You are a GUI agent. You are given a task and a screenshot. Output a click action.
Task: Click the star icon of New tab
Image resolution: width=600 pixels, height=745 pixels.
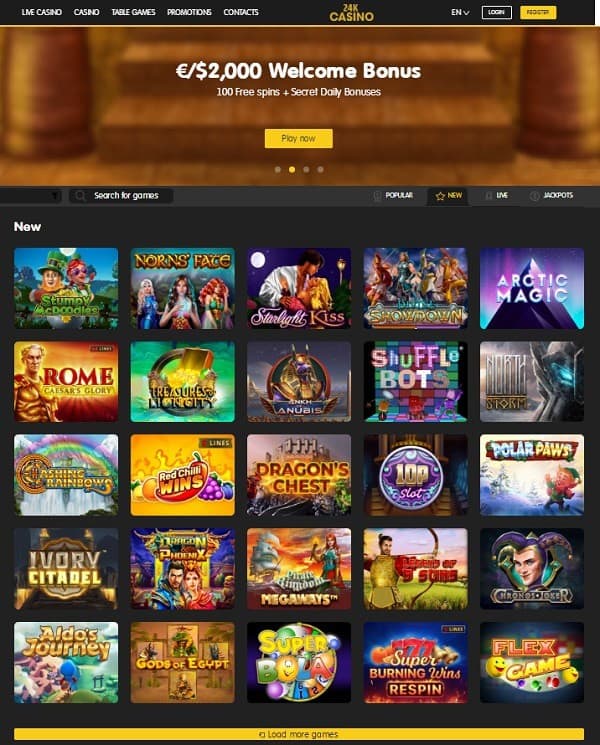tap(440, 196)
